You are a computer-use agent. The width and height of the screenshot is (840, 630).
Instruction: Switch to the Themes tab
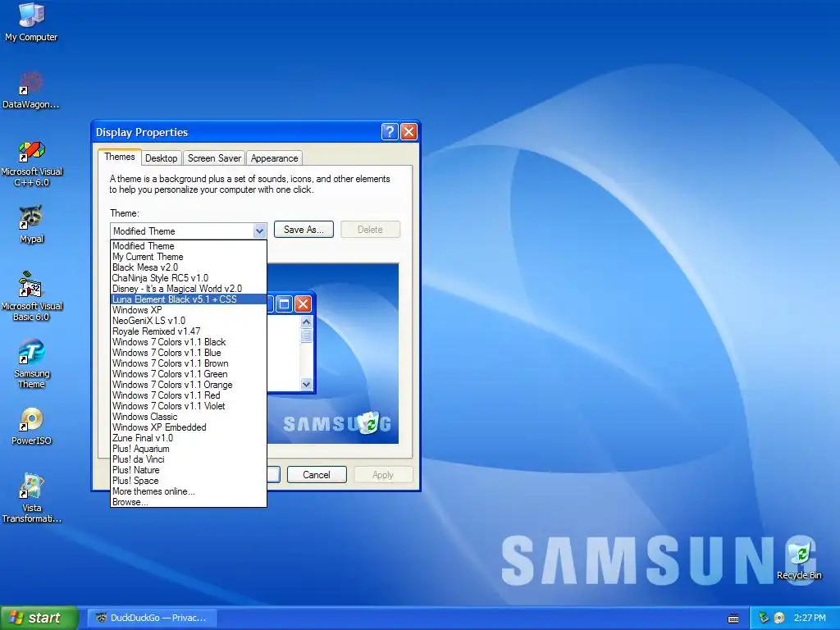tap(120, 157)
